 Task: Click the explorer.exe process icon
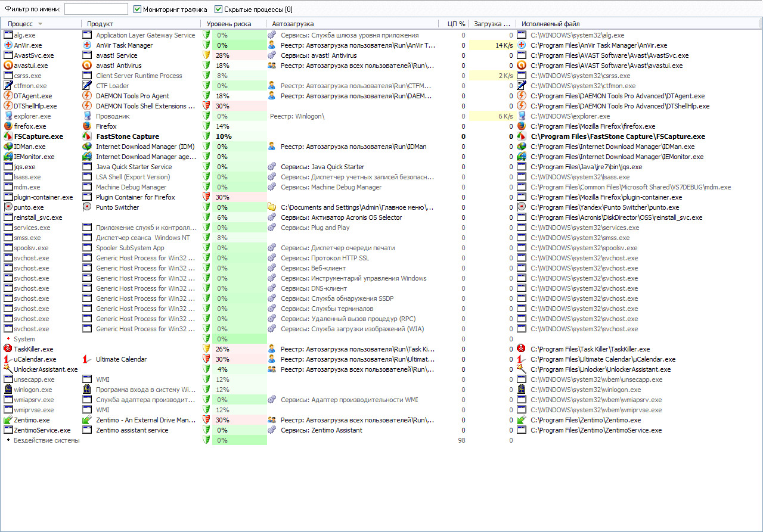pyautogui.click(x=8, y=116)
